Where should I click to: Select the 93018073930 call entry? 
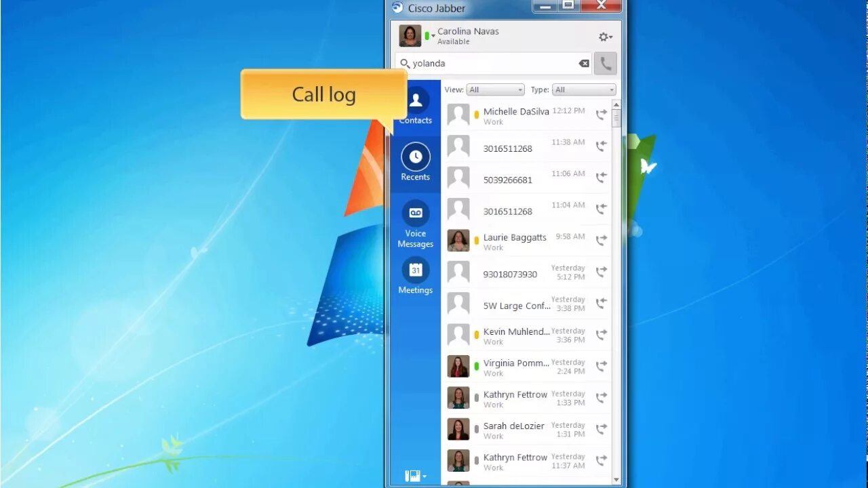527,272
